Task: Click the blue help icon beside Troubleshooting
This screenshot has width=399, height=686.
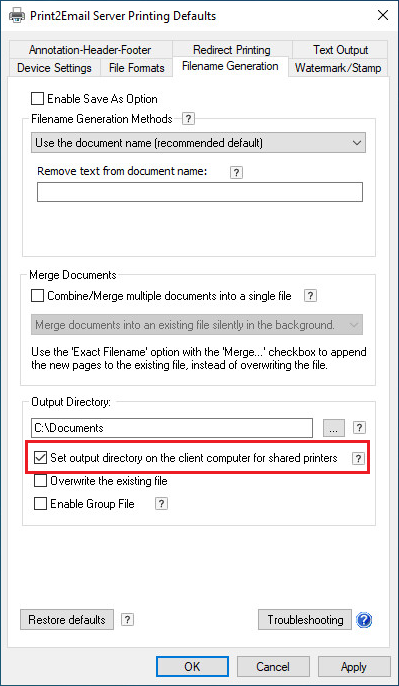Action: pyautogui.click(x=364, y=620)
